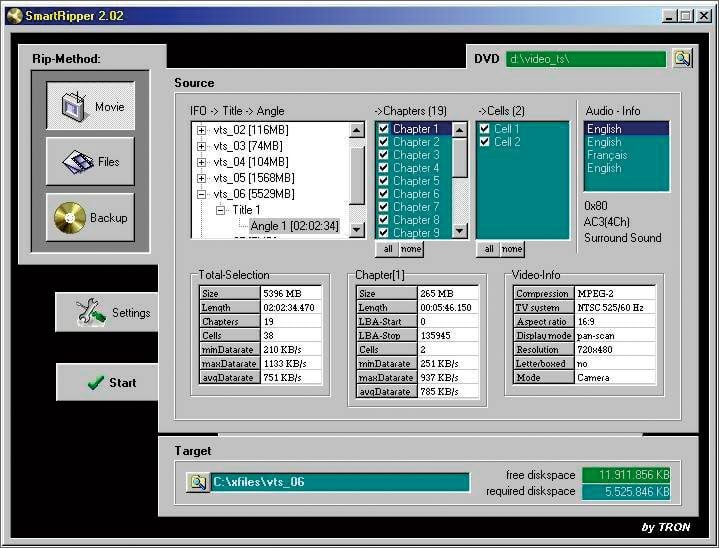This screenshot has height=548, width=719.
Task: Browse for the DVD source folder
Action: tap(682, 59)
